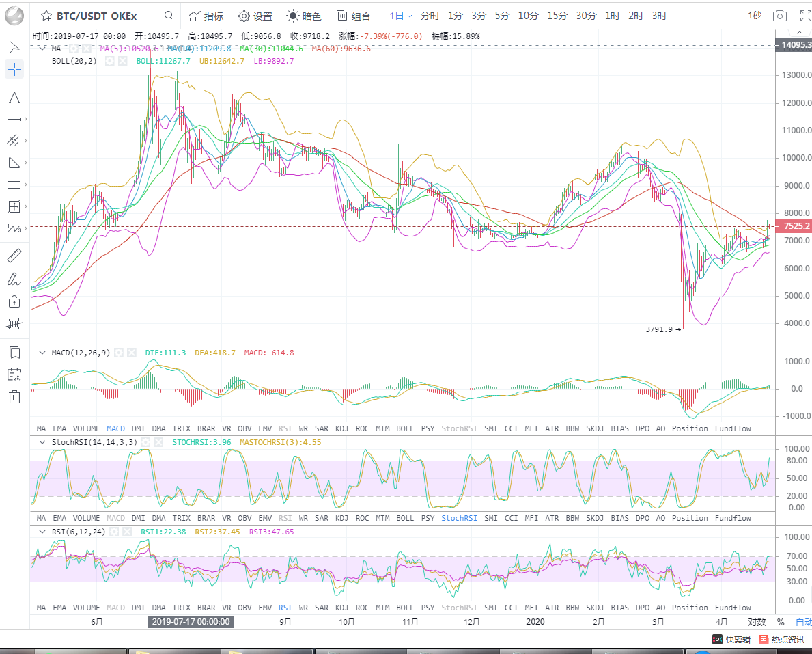Switch MACD panel to the KDJ indicator
This screenshot has height=654, width=812.
(x=341, y=428)
